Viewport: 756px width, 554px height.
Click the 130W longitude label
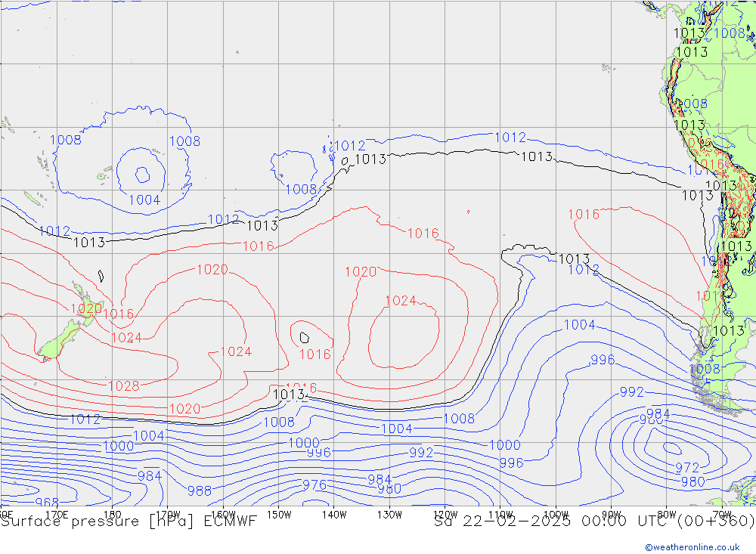click(x=389, y=515)
